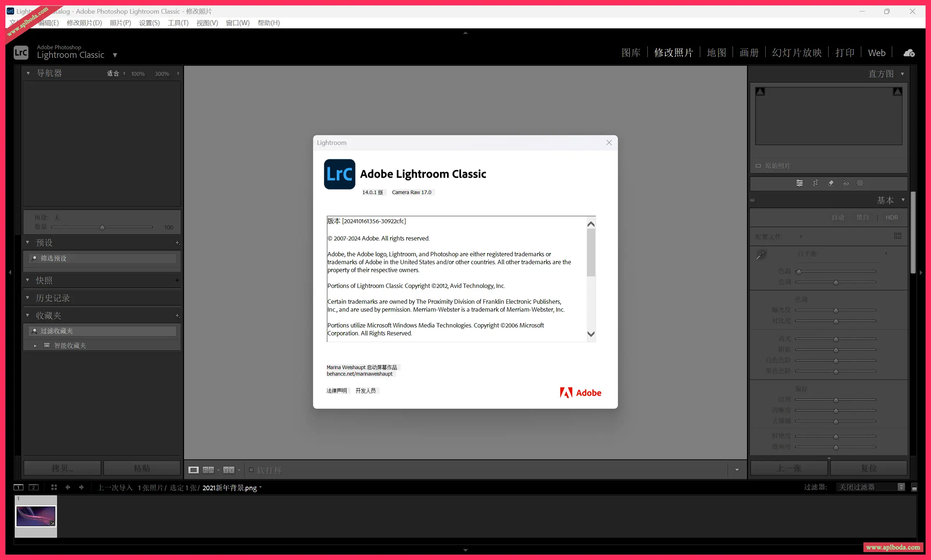Tick the 原始照片 checkbox

[x=758, y=166]
